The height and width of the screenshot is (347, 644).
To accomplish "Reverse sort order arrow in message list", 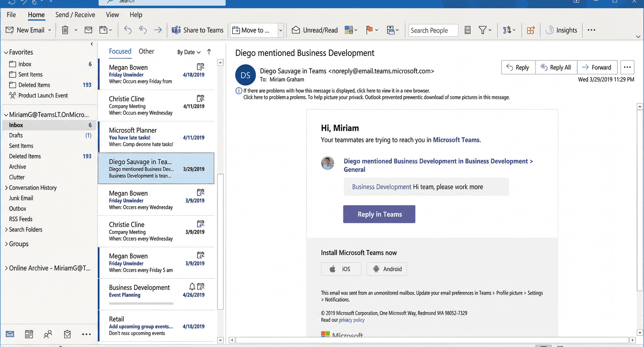I will pyautogui.click(x=209, y=52).
